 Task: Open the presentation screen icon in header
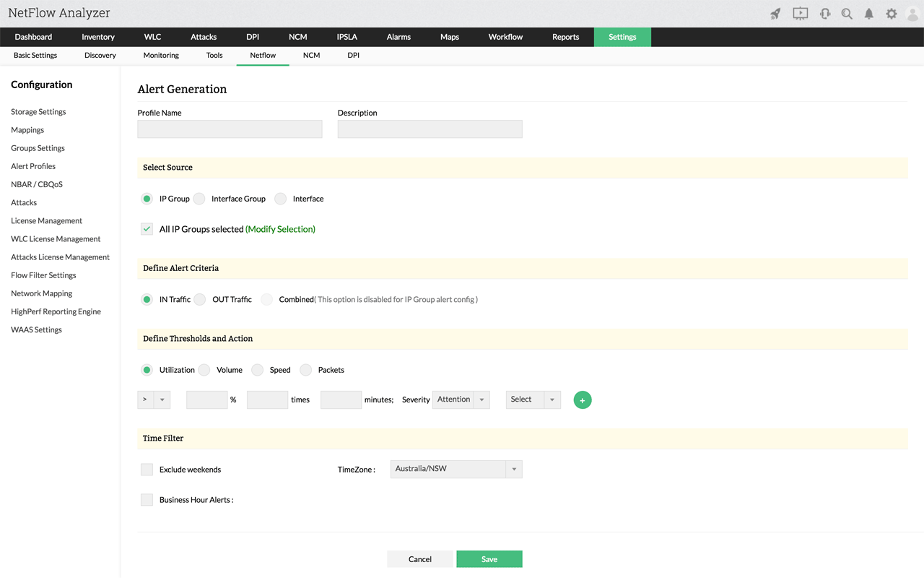click(x=800, y=14)
